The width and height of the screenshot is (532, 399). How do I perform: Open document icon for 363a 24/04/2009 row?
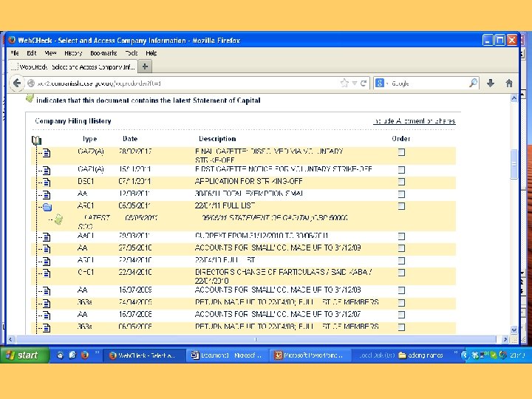pos(47,304)
